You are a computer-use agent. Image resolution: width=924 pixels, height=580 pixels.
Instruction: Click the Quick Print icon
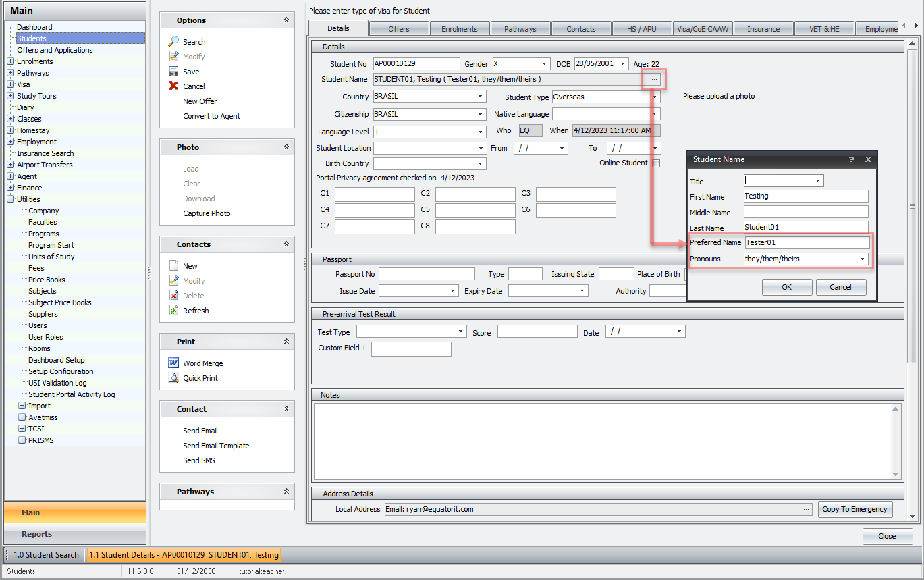pos(173,378)
